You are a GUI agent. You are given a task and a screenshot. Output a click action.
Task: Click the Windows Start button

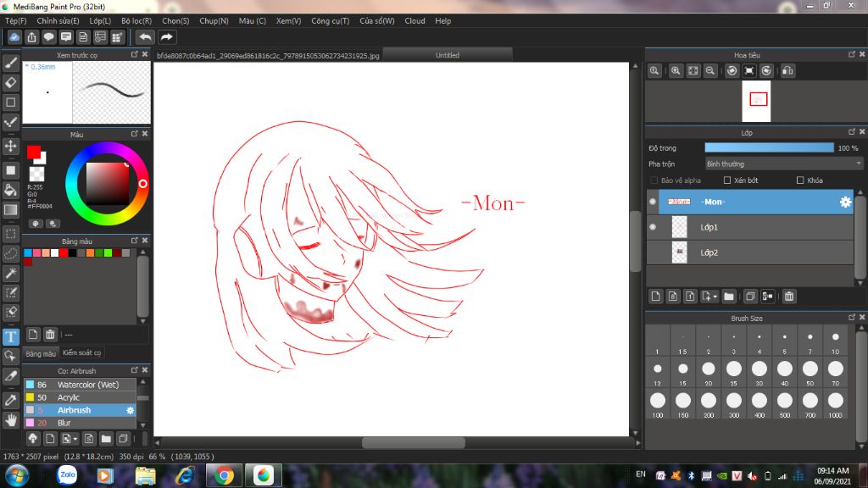tap(17, 476)
